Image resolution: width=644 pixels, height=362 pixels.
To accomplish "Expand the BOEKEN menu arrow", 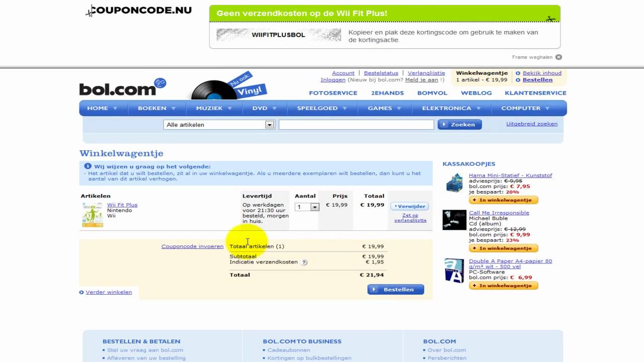I will tap(174, 109).
